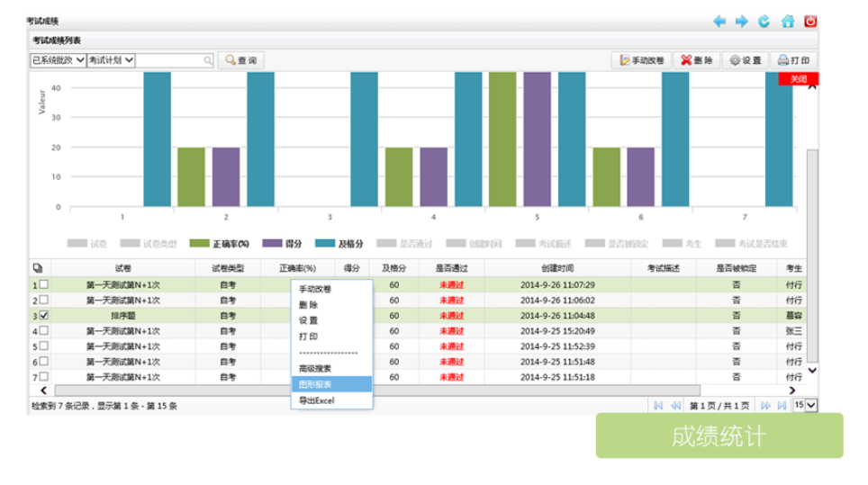Click the 删除 toolbar button with red X

(696, 60)
